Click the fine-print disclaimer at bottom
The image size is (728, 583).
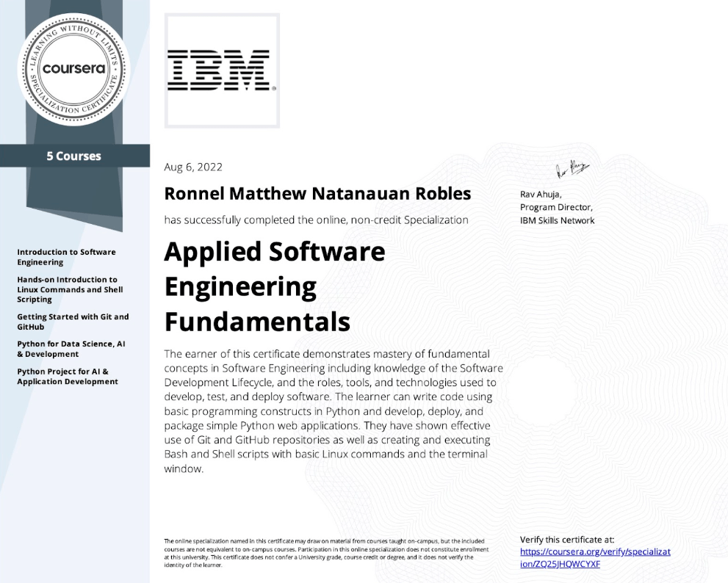coord(326,553)
